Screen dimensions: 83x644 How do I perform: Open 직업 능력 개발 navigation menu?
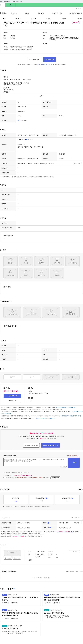pos(57,13)
